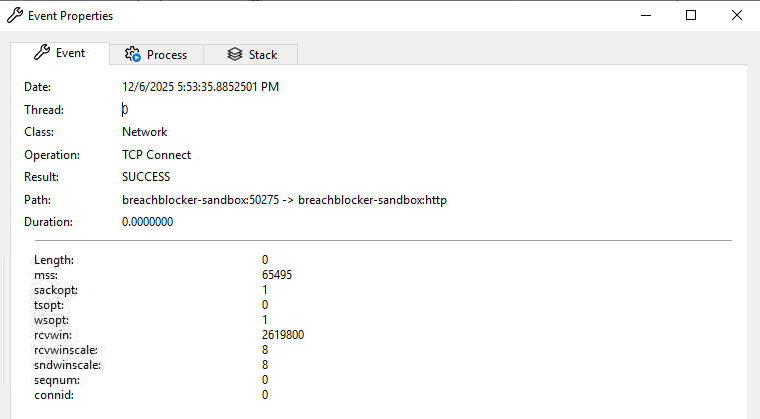This screenshot has width=760, height=419.
Task: Select the Class field showing Network
Action: [x=145, y=132]
